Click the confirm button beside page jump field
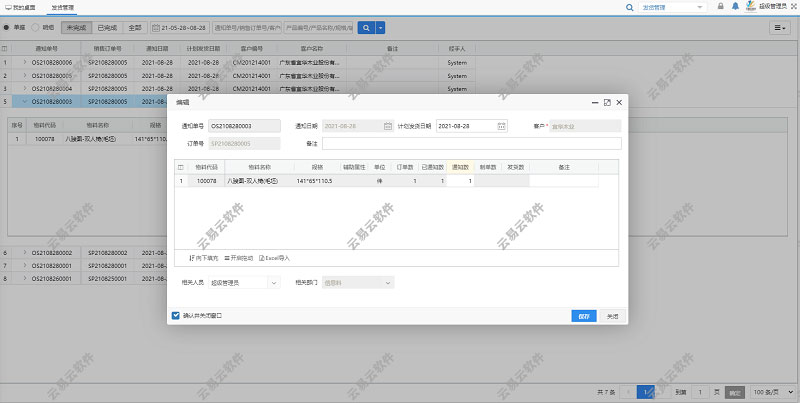 735,392
